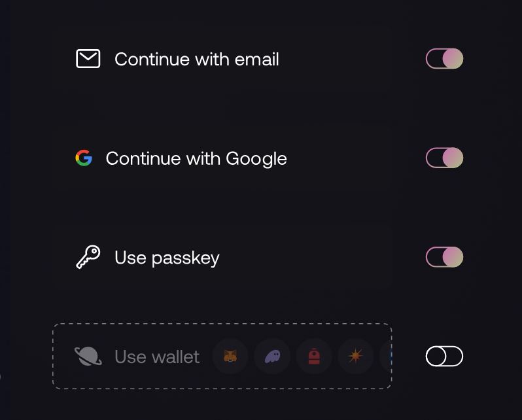
Task: Switch off the Use passkey toggle
Action: (444, 257)
